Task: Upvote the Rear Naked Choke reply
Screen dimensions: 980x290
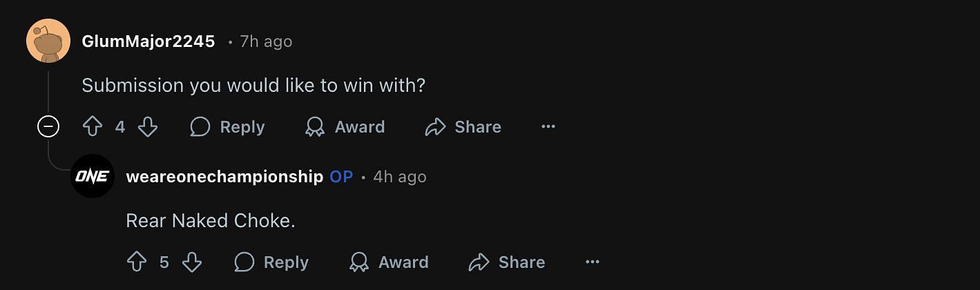Action: pos(137,262)
